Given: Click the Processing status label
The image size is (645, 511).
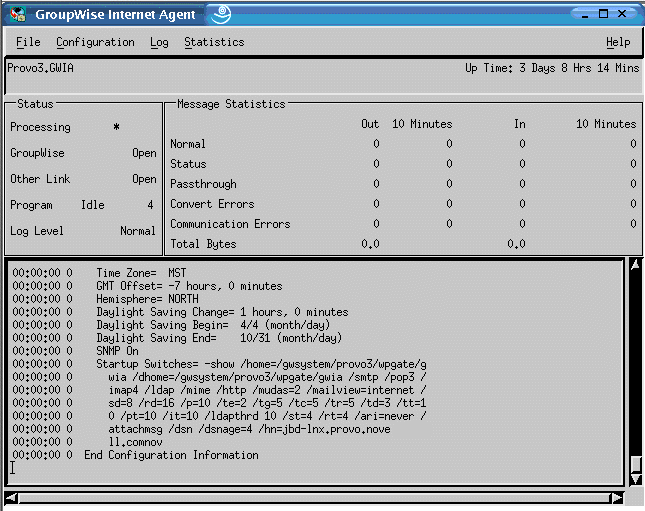Looking at the screenshot, I should 40,127.
